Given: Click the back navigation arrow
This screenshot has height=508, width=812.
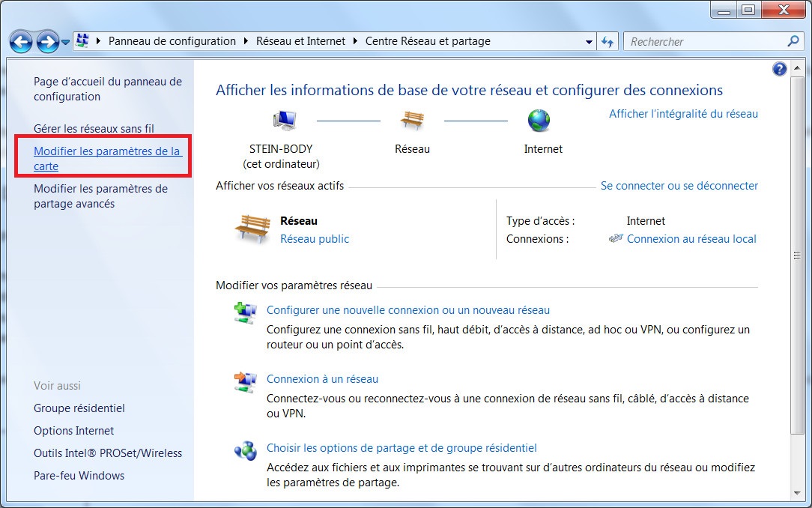Looking at the screenshot, I should tap(22, 42).
